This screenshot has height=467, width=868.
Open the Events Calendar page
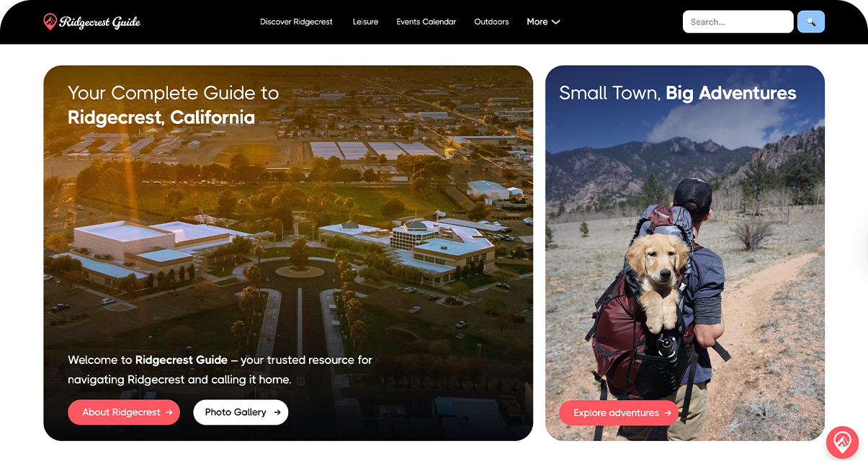[426, 22]
